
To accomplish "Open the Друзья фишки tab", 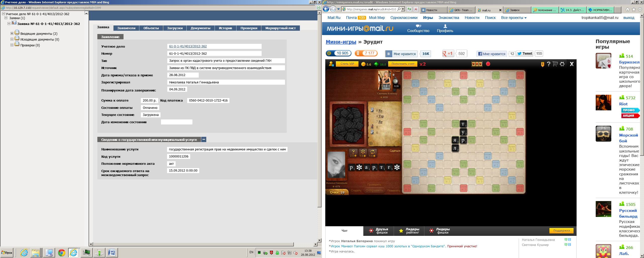I will pos(379,231).
